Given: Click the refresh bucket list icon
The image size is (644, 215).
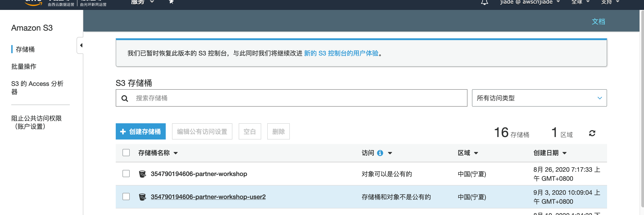Looking at the screenshot, I should 592,133.
